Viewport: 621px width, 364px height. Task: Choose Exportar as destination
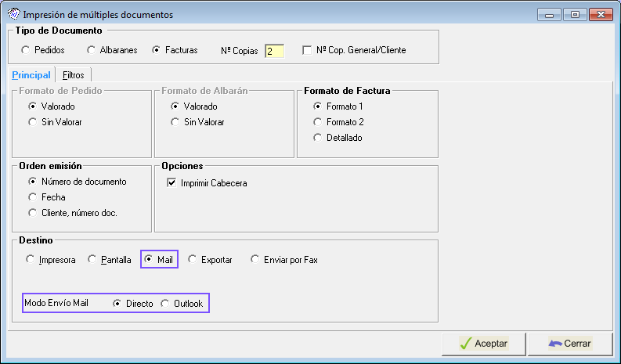(192, 260)
